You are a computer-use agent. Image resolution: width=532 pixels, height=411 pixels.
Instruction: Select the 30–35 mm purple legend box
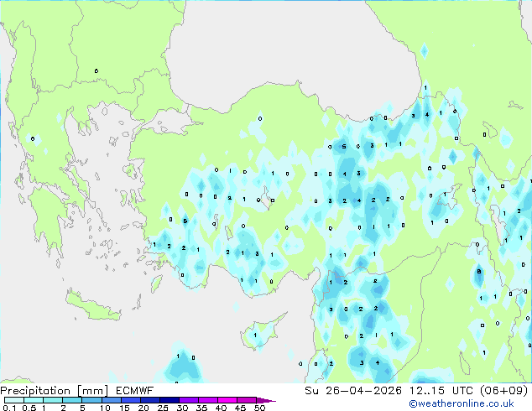pyautogui.click(x=189, y=400)
